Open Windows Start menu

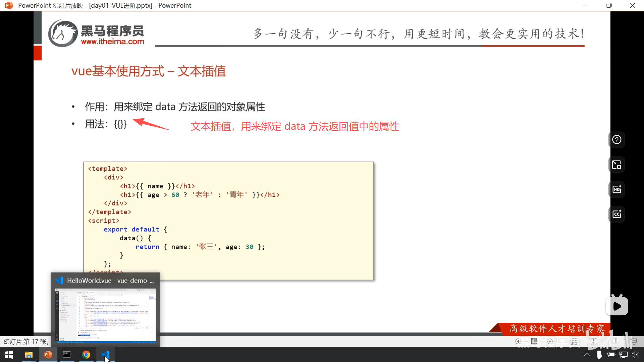9,355
